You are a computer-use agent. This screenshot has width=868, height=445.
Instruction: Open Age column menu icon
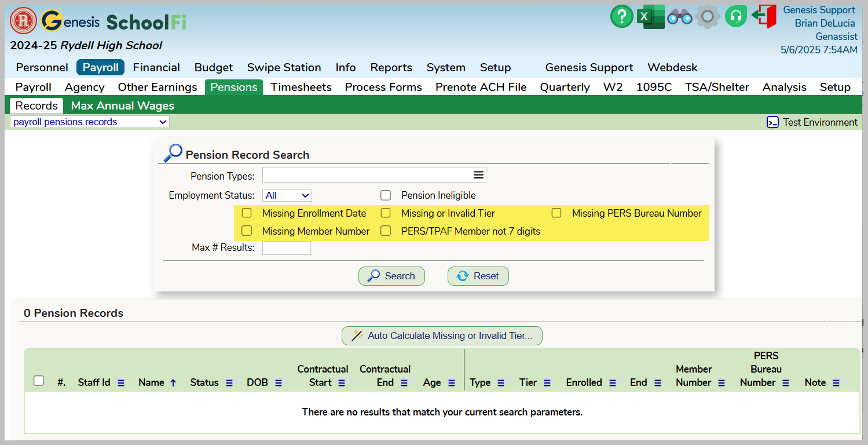pyautogui.click(x=452, y=383)
